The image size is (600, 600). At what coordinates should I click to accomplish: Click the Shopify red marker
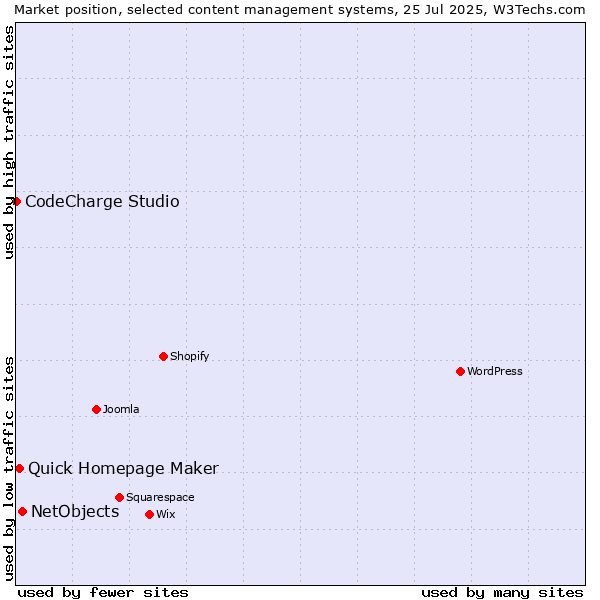[x=163, y=356]
